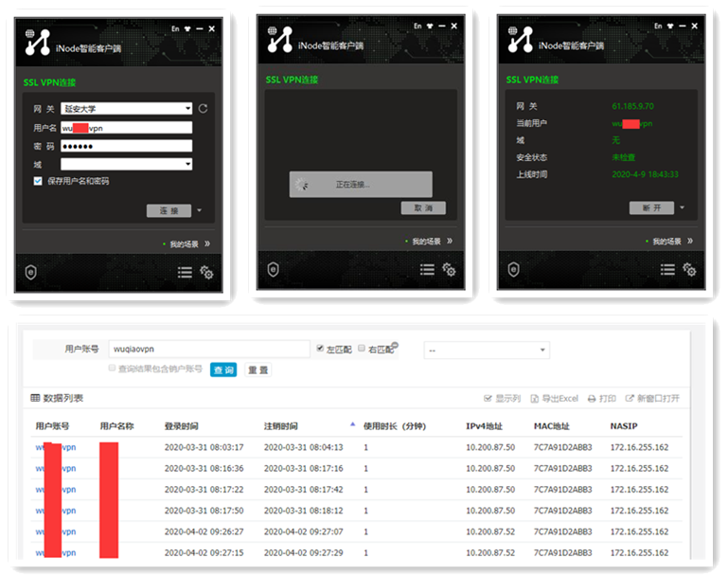
Task: Open shield icon in the connecting window
Action: [274, 269]
